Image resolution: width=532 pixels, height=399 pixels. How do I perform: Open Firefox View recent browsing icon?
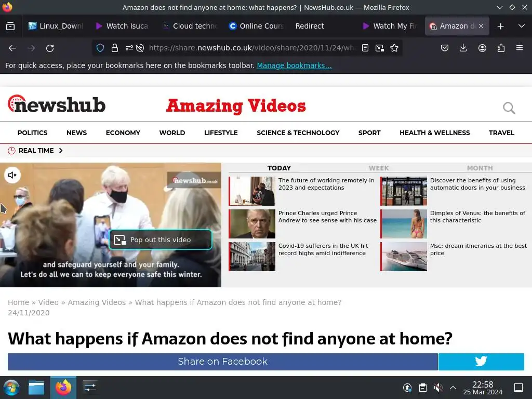10,26
